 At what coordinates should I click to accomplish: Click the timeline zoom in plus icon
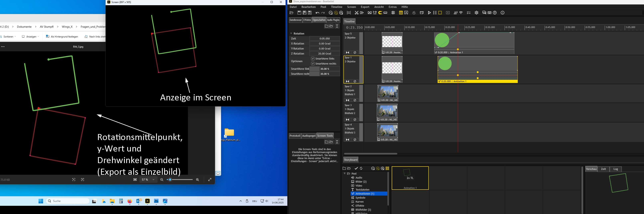341,13
